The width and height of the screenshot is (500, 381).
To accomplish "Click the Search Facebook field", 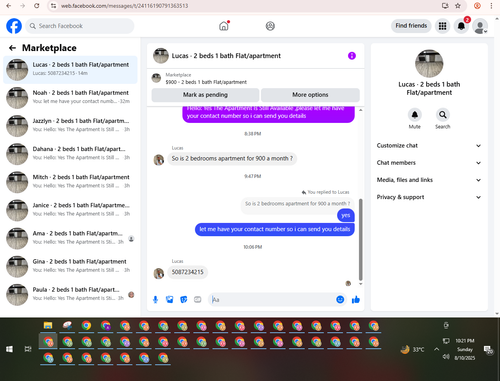I will pos(80,26).
